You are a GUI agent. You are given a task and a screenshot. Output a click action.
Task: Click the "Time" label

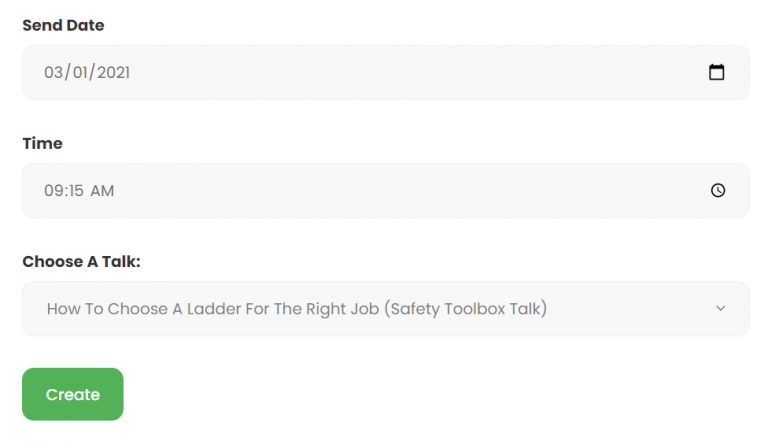42,143
